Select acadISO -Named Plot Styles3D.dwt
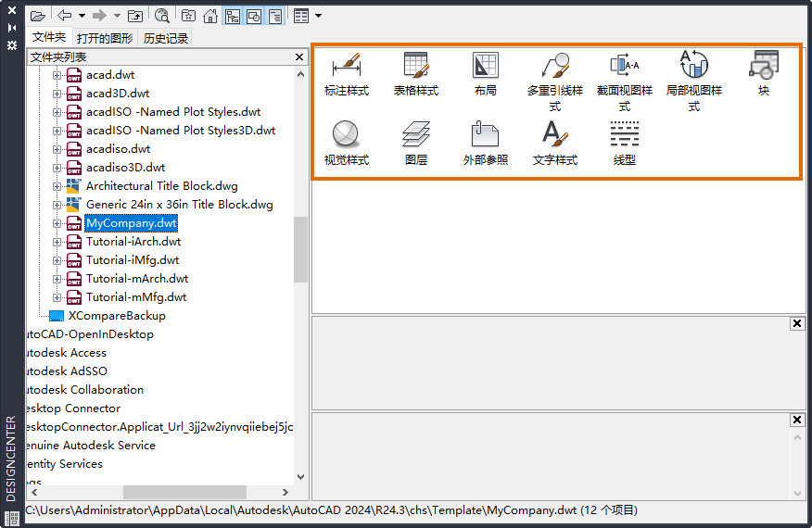812x528 pixels. [x=181, y=131]
